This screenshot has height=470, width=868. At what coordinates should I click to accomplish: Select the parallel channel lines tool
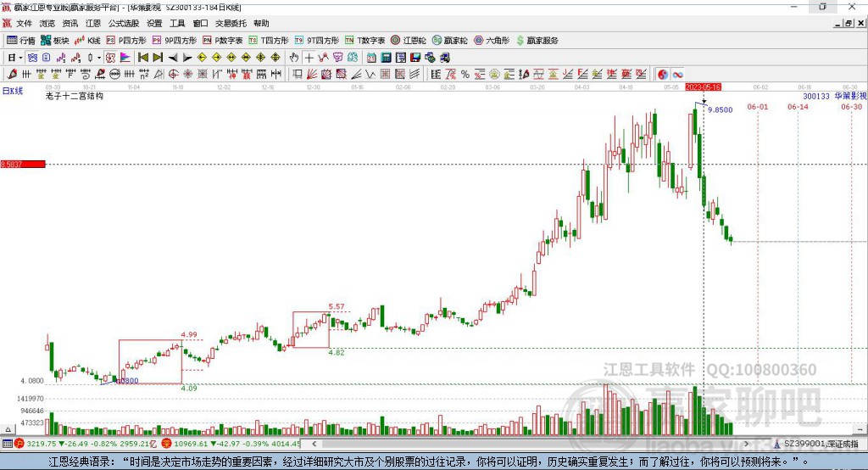pos(415,75)
